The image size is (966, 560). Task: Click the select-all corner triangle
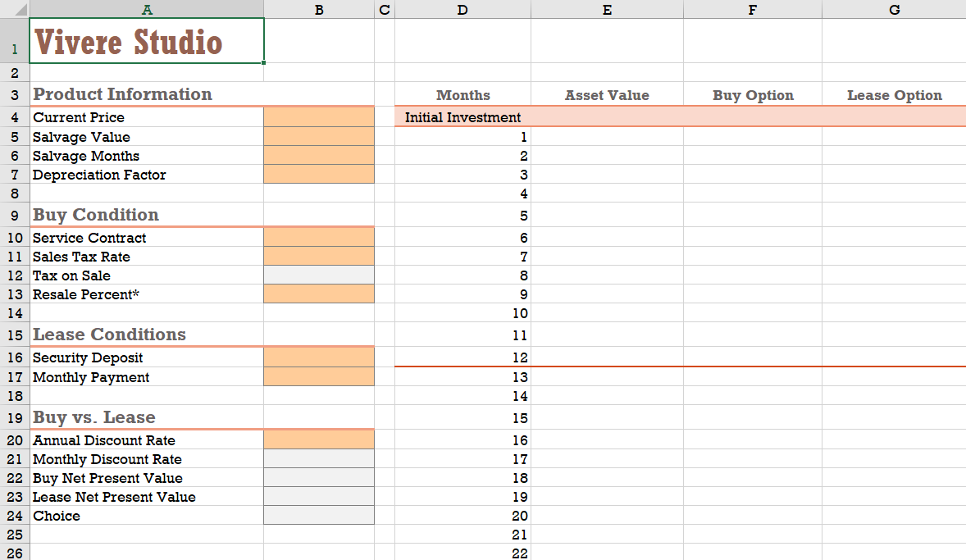tap(15, 9)
